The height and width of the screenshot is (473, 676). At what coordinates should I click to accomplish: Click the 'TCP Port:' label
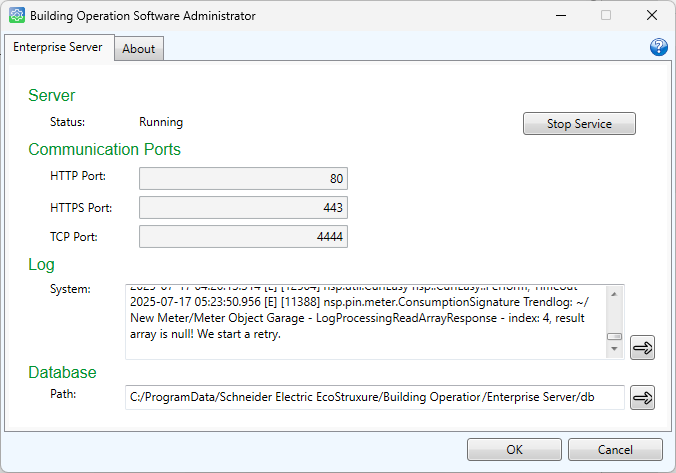pos(74,237)
